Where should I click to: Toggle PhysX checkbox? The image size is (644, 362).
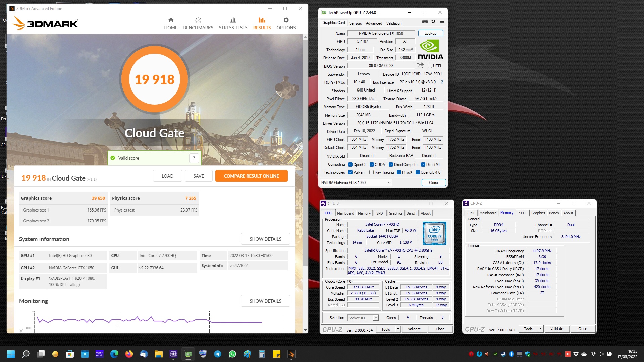pyautogui.click(x=399, y=172)
